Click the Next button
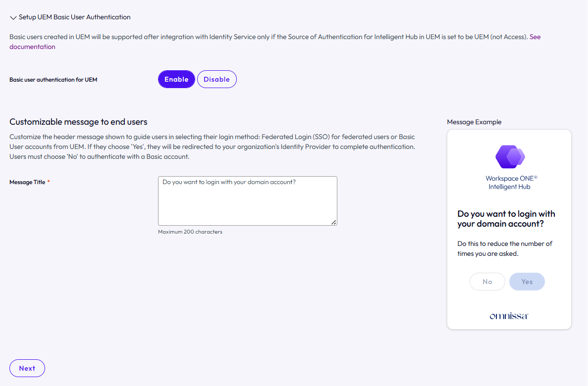Image resolution: width=588 pixels, height=386 pixels. pyautogui.click(x=27, y=368)
